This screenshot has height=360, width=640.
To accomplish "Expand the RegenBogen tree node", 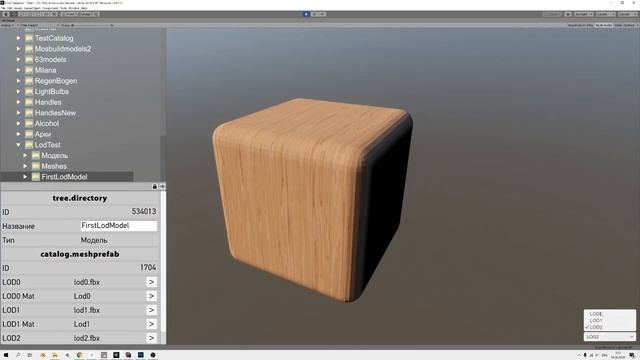I will click(x=18, y=81).
